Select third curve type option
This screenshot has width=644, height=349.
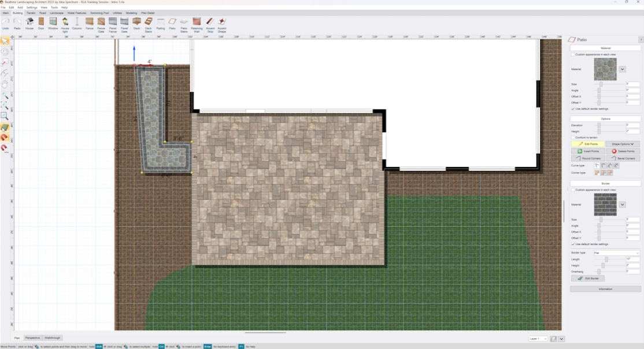pos(610,165)
